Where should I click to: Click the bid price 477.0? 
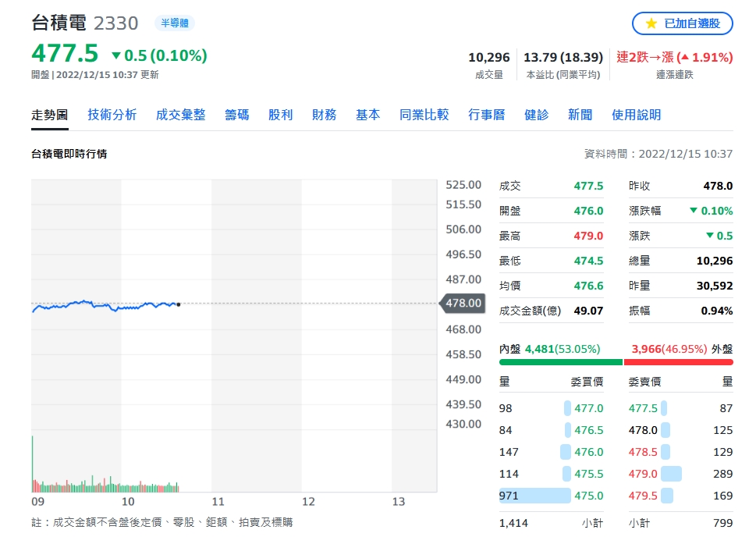click(589, 408)
